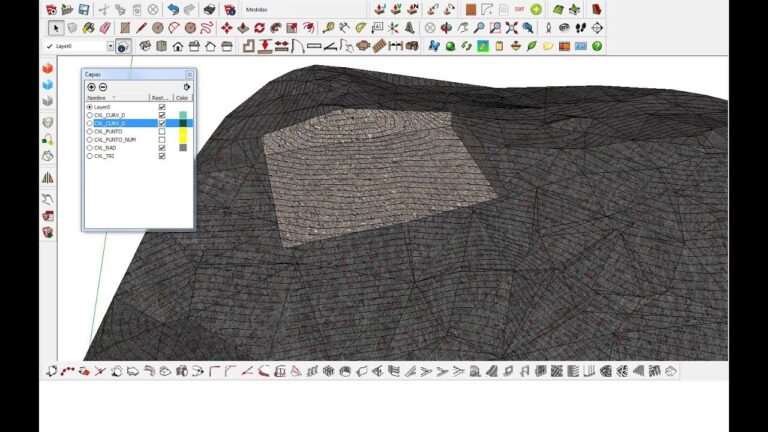Pick the Eraser tool

point(107,28)
